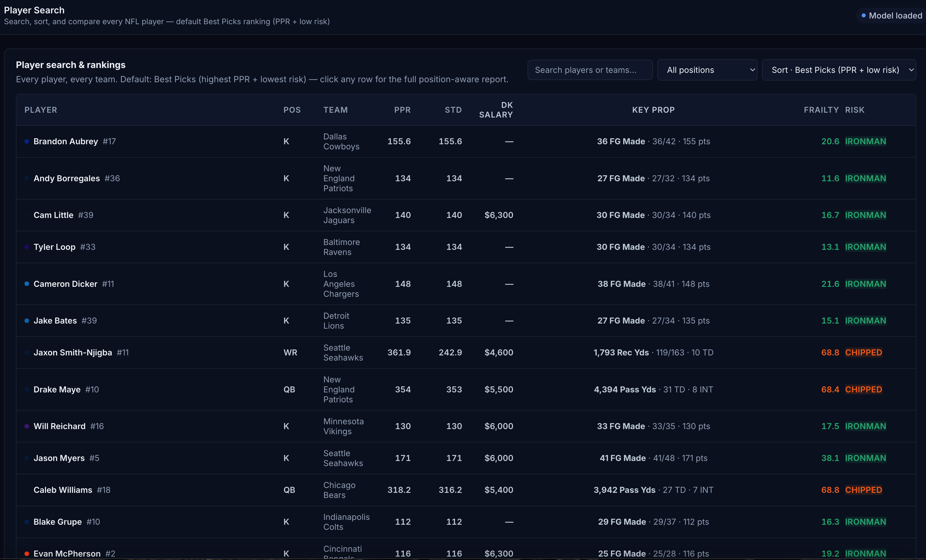Click the Los Angeles Chargers team cell
The height and width of the screenshot is (560, 926).
point(341,284)
